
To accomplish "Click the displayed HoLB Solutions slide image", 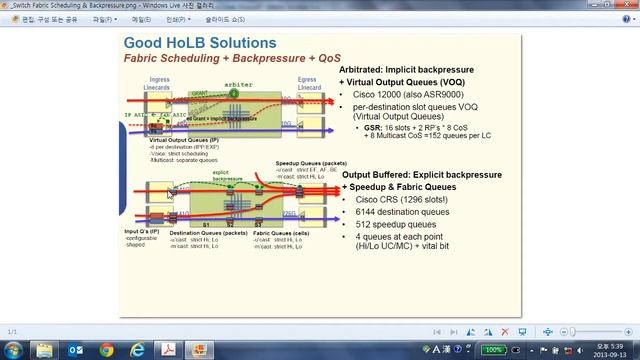I will 320,176.
